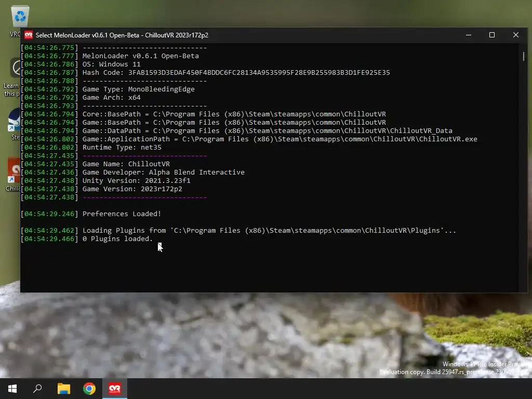Select ChilloutVR taskbar button
Screen dimensions: 532x399
point(115,389)
